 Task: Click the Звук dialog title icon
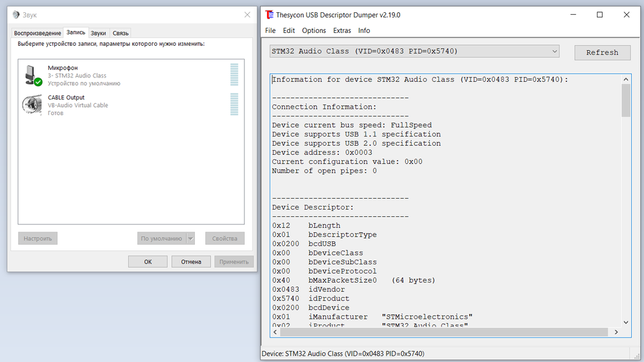[16, 15]
